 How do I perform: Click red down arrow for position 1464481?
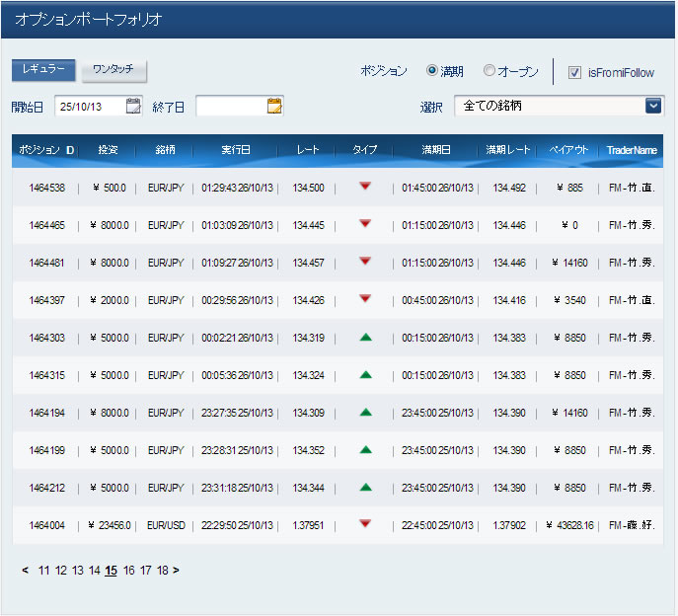[x=365, y=262]
